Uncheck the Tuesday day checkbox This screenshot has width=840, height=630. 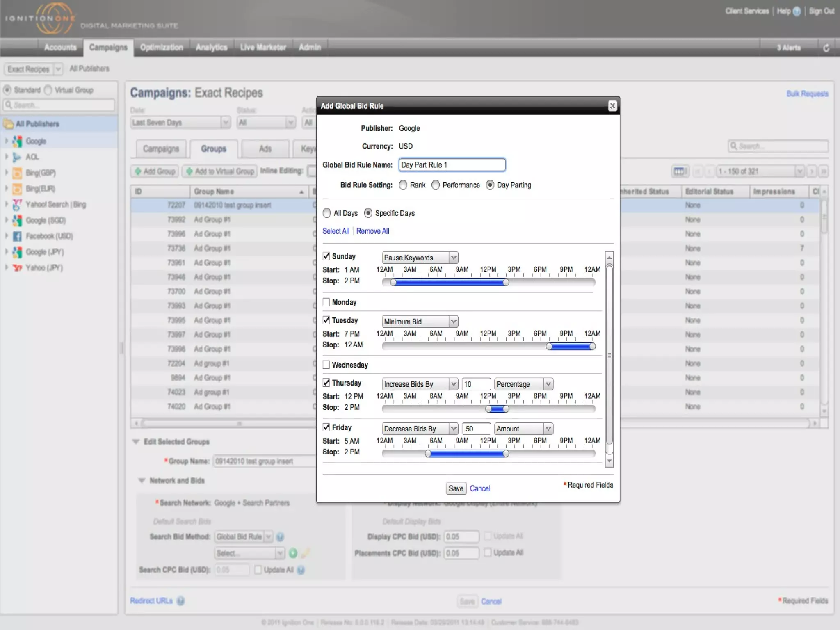326,320
